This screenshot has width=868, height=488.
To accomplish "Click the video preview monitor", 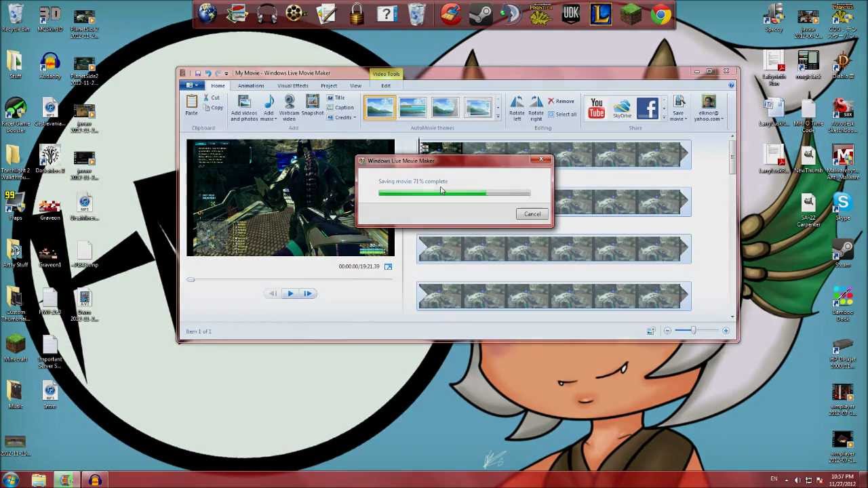I will (290, 198).
